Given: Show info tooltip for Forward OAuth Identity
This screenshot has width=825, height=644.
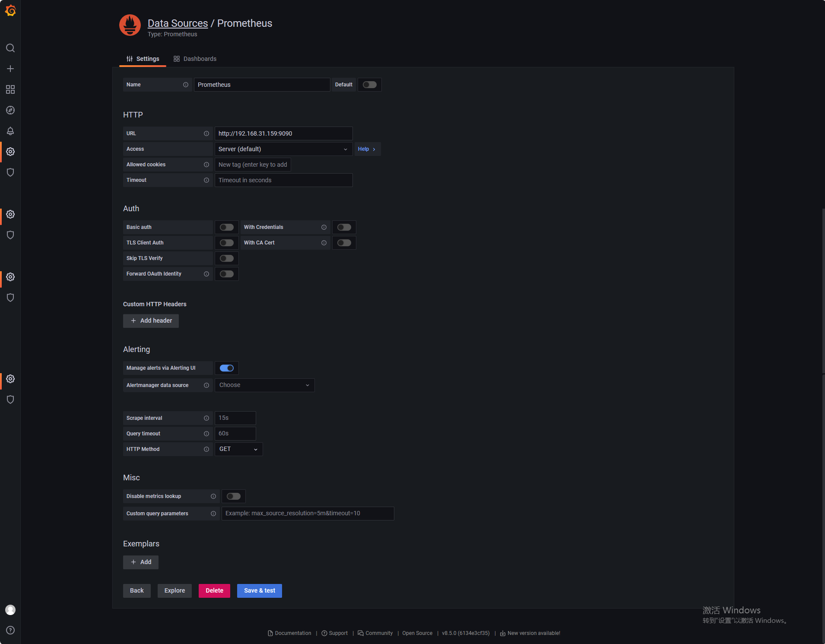Looking at the screenshot, I should coord(206,274).
